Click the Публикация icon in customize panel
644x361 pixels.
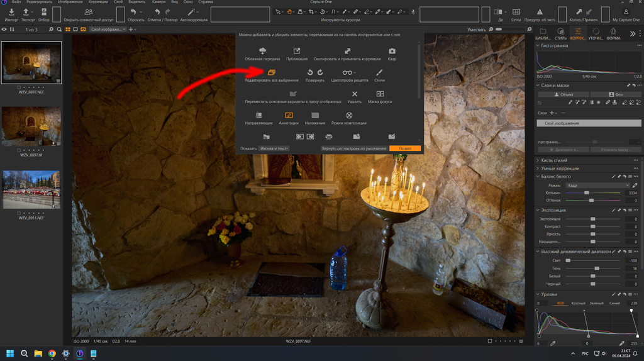coord(297,51)
